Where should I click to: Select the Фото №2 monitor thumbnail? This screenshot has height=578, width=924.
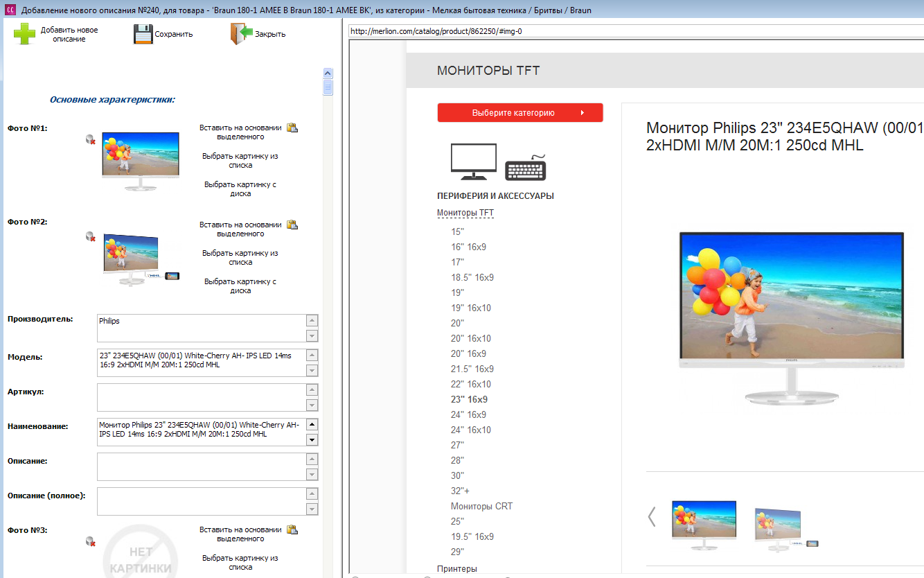coord(141,260)
